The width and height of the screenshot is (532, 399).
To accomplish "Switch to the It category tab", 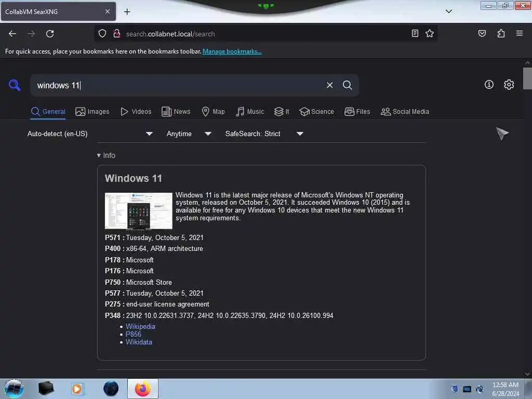I will click(282, 112).
